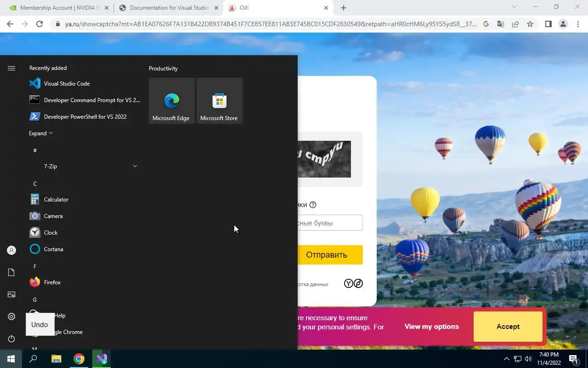Image resolution: width=588 pixels, height=368 pixels.
Task: Close the Ой! tab
Action: (326, 8)
